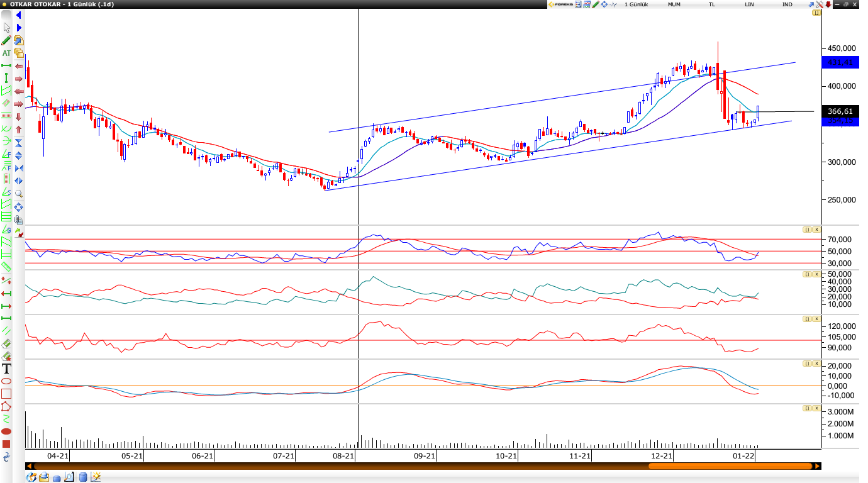This screenshot has height=483, width=868.
Task: Click the scrollbar left arrow at bottom
Action: pyautogui.click(x=29, y=466)
